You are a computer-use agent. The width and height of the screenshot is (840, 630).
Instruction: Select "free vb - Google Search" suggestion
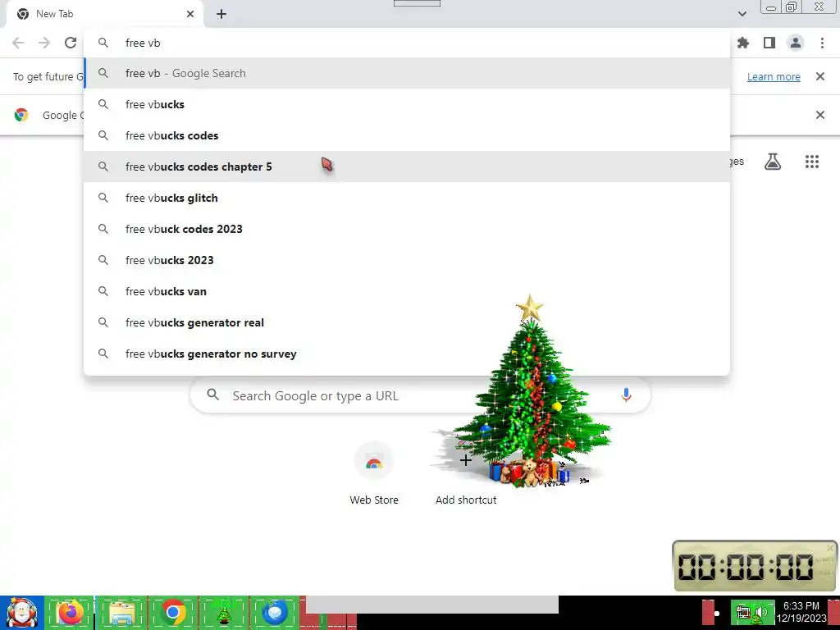click(x=407, y=73)
